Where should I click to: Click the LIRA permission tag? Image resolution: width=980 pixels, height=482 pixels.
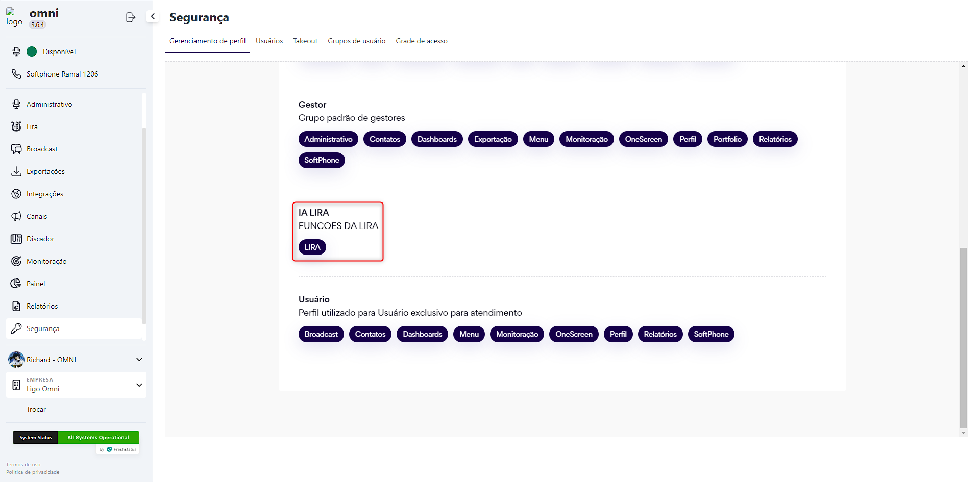tap(312, 247)
